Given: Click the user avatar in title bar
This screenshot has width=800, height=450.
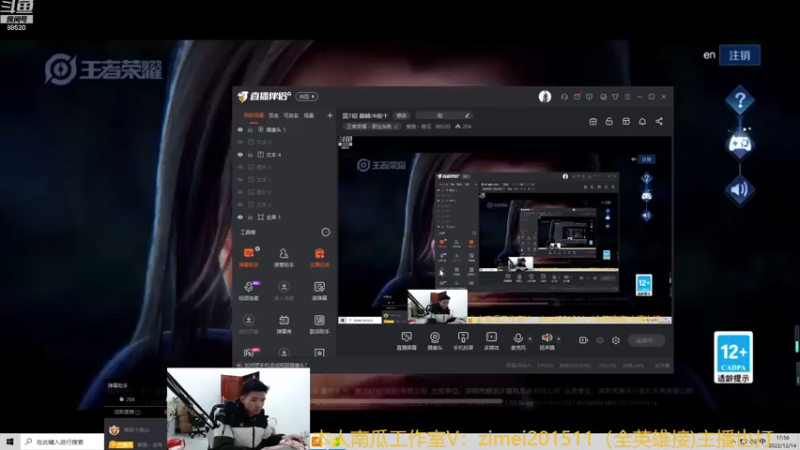Looking at the screenshot, I should click(545, 96).
